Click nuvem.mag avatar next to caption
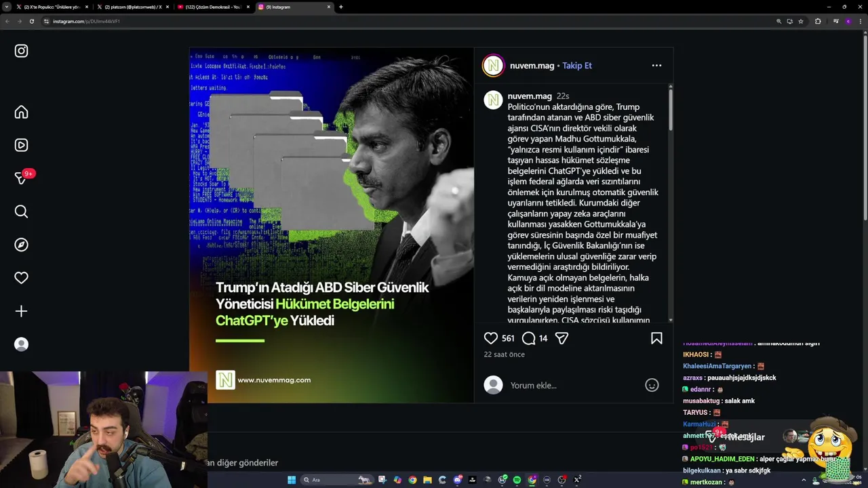 [x=493, y=100]
